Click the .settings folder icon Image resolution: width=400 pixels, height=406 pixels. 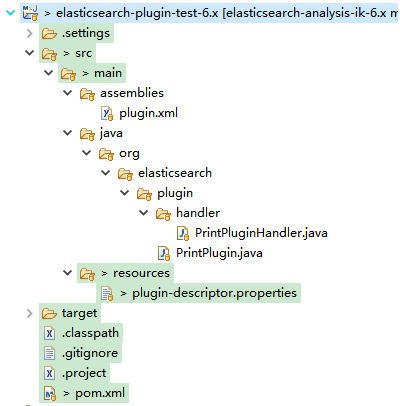(49, 33)
